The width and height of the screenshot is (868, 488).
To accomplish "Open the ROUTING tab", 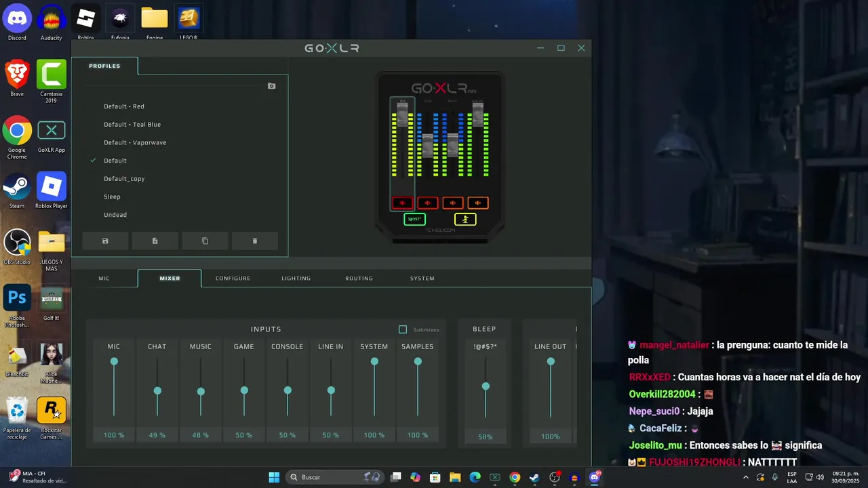I will point(359,279).
